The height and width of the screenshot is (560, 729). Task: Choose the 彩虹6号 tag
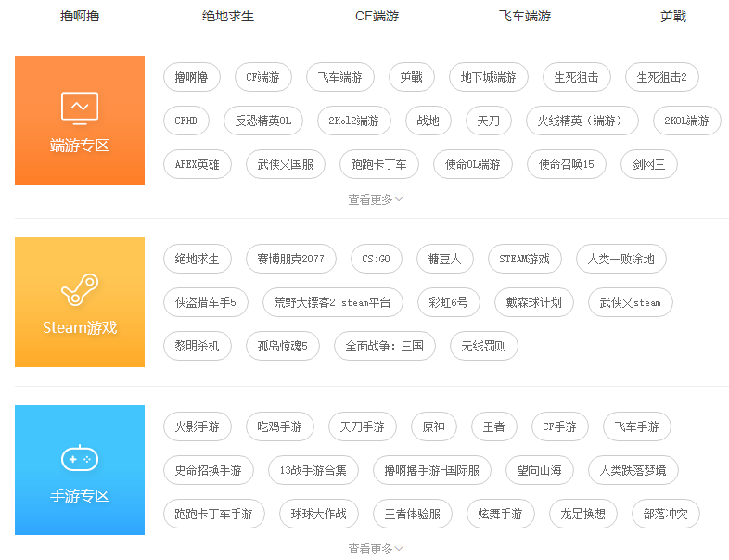pyautogui.click(x=448, y=302)
